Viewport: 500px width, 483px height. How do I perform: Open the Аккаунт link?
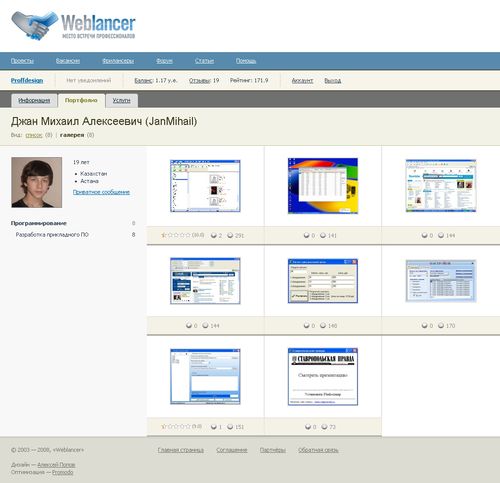tap(302, 80)
